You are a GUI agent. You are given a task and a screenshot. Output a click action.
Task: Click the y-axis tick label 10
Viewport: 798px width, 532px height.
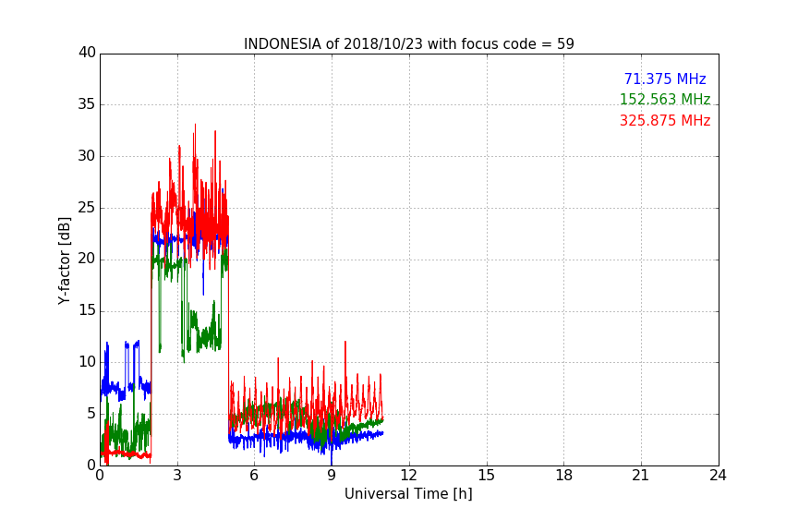click(87, 362)
